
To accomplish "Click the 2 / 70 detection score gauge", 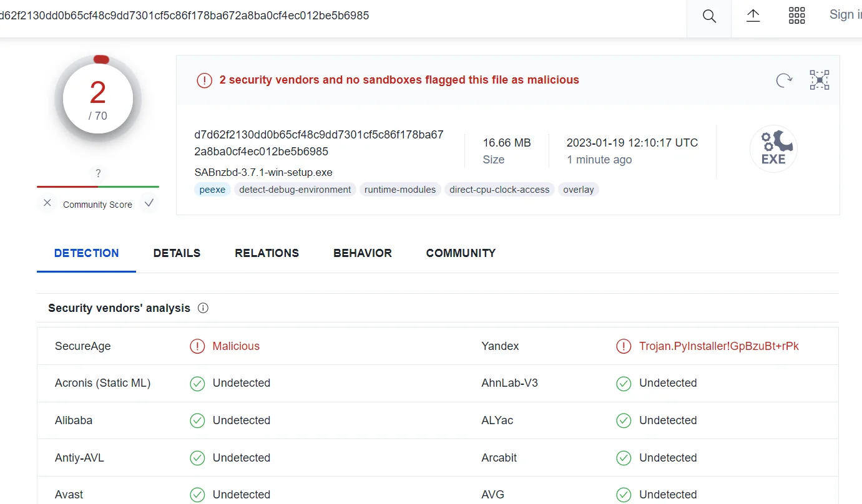I will pyautogui.click(x=98, y=99).
